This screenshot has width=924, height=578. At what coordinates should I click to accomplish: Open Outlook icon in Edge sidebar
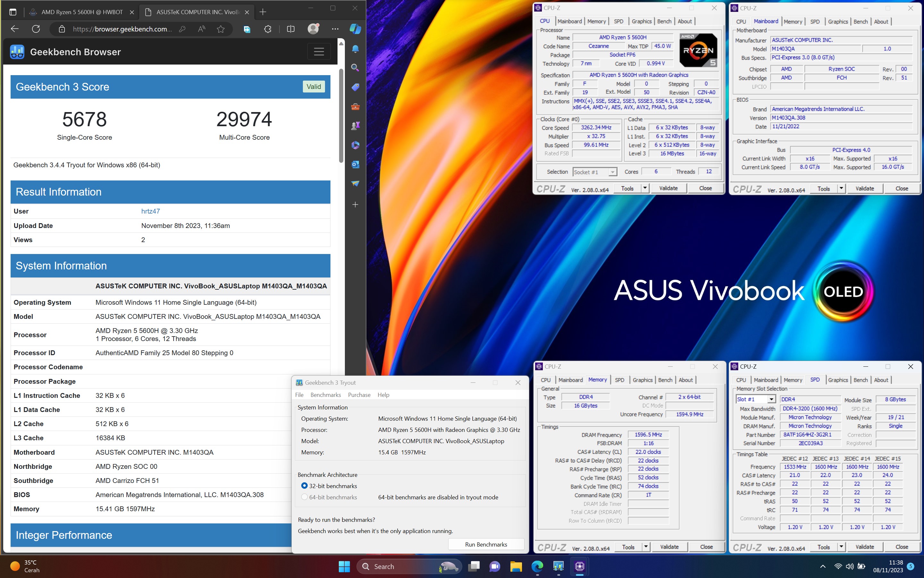(355, 164)
